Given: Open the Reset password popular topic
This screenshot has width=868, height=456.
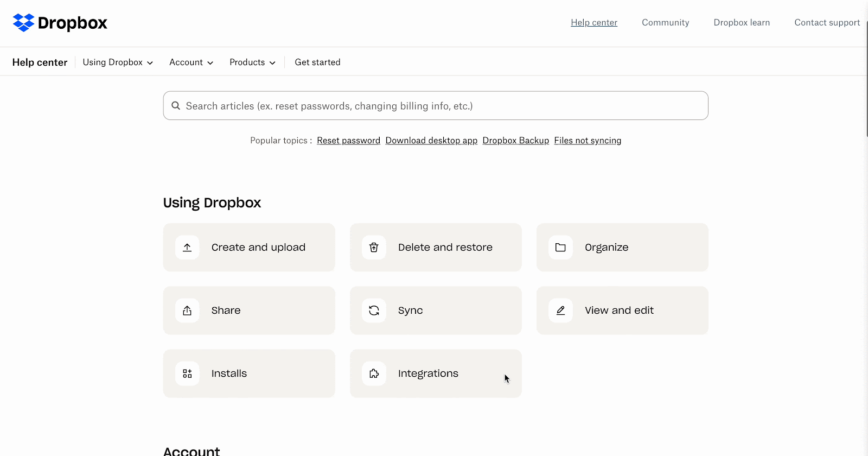Looking at the screenshot, I should [348, 141].
